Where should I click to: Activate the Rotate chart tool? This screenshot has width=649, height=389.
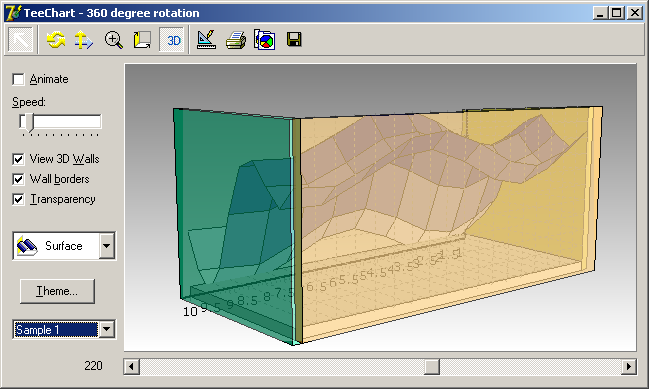point(56,40)
